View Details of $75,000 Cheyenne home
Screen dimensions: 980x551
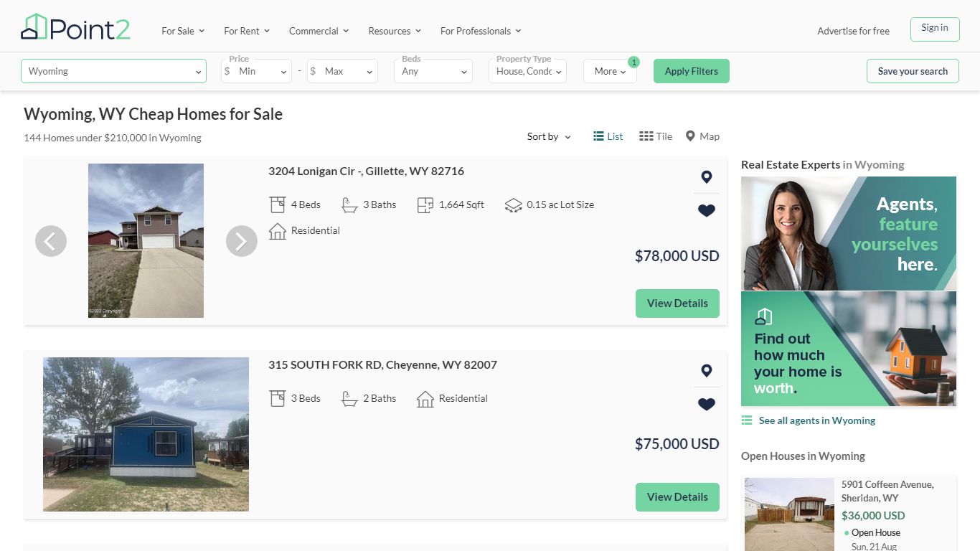(677, 497)
